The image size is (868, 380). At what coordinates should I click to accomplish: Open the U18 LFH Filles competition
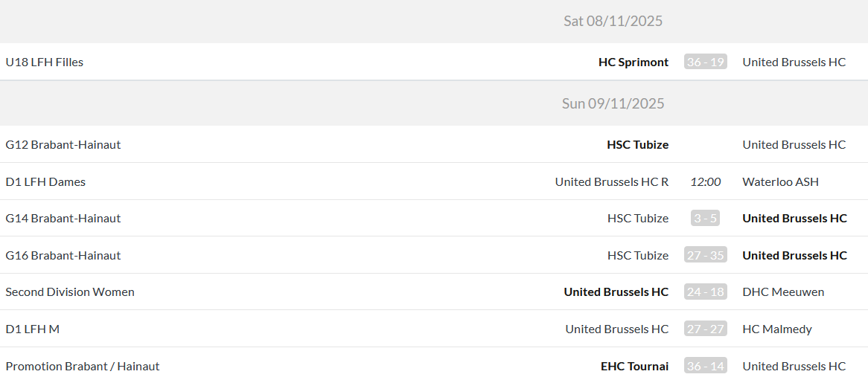click(x=44, y=62)
